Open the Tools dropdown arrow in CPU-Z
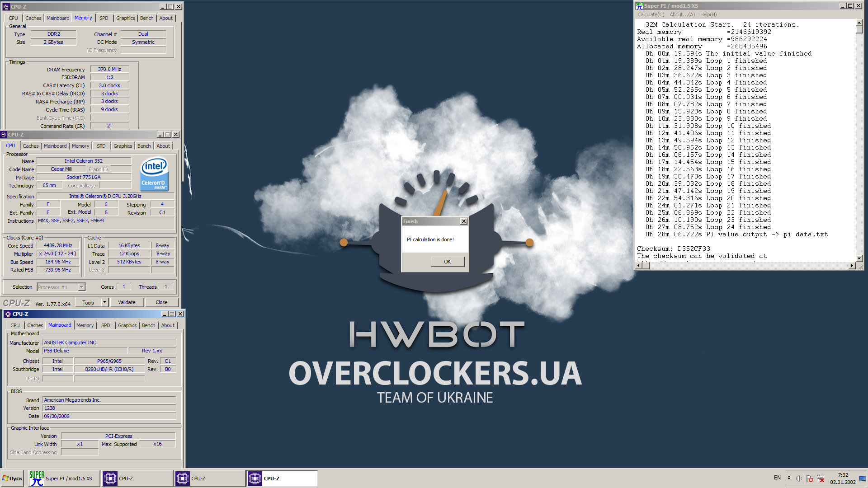This screenshot has width=868, height=488. 105,302
